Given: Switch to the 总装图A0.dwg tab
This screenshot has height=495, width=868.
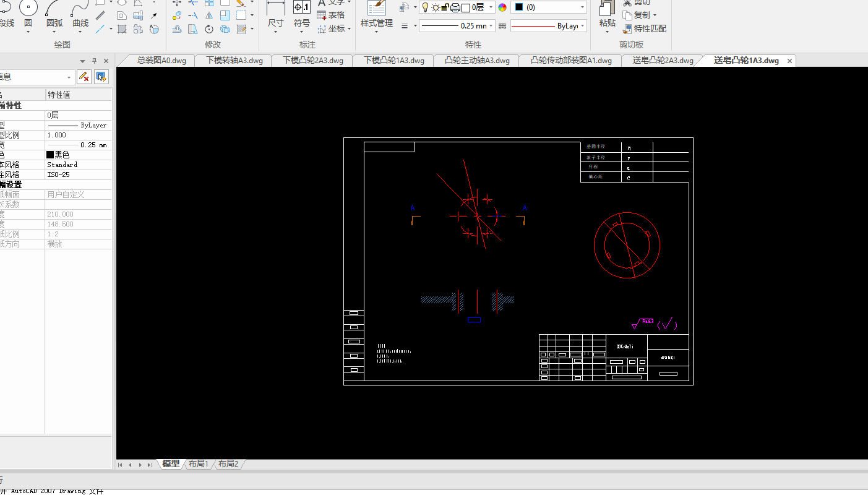Looking at the screenshot, I should 161,61.
